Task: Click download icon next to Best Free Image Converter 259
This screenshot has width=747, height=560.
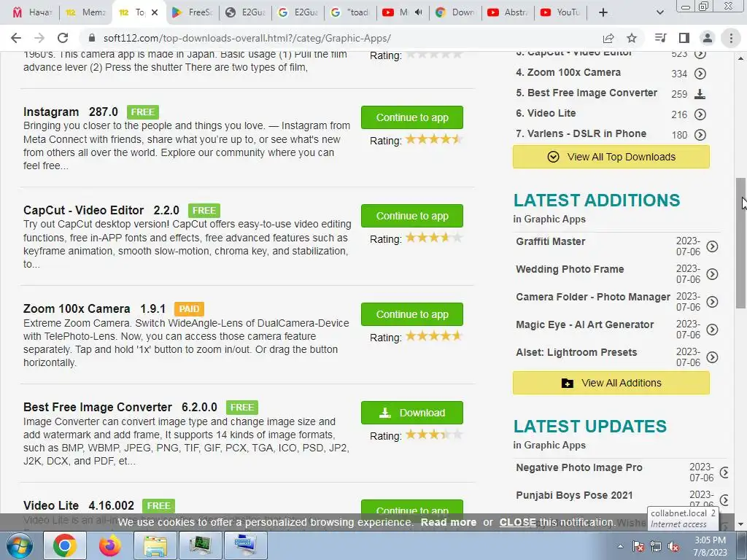Action: pyautogui.click(x=700, y=94)
